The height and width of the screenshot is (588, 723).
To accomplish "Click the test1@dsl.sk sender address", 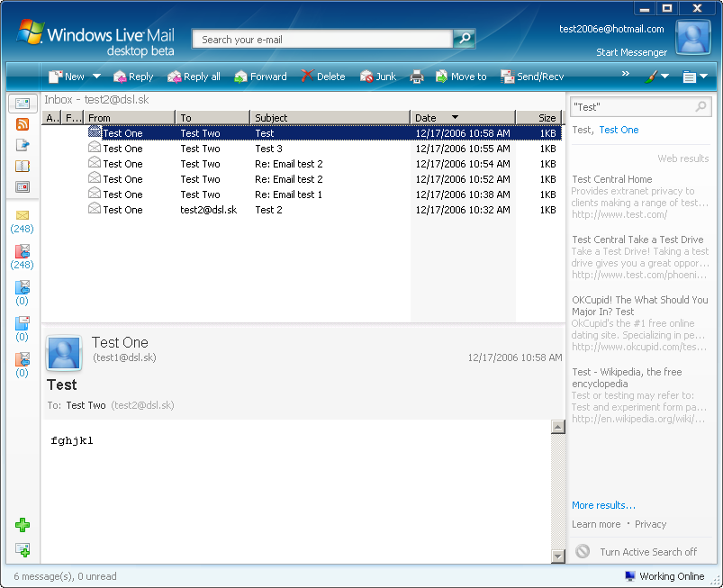I will pyautogui.click(x=124, y=357).
